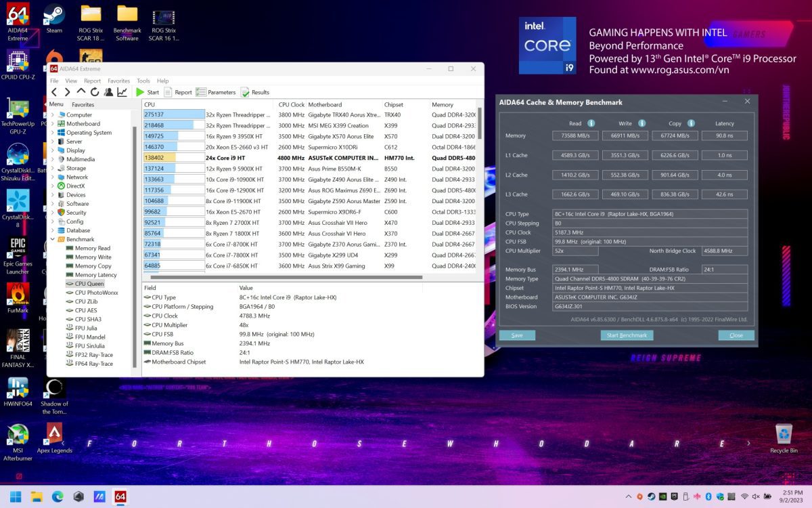Select Software in the sidebar tree
The height and width of the screenshot is (508, 812).
click(x=73, y=204)
